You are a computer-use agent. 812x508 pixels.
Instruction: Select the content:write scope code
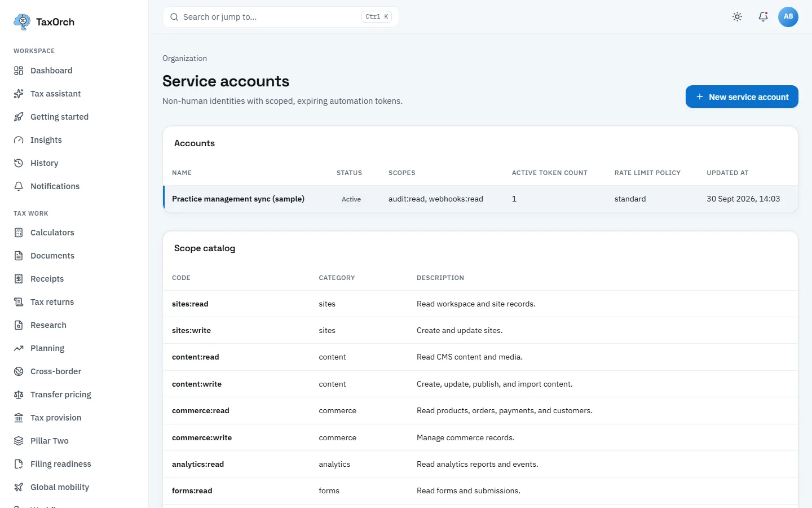pos(197,384)
